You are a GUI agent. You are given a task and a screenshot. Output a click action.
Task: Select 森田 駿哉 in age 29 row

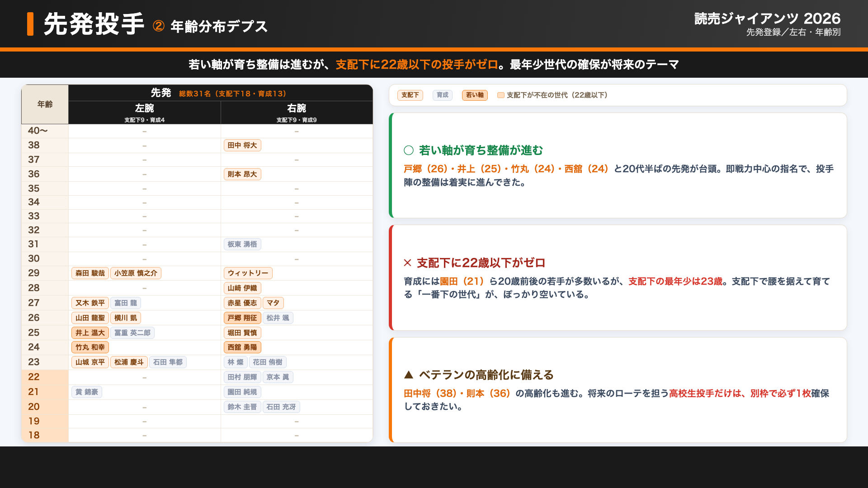point(90,273)
